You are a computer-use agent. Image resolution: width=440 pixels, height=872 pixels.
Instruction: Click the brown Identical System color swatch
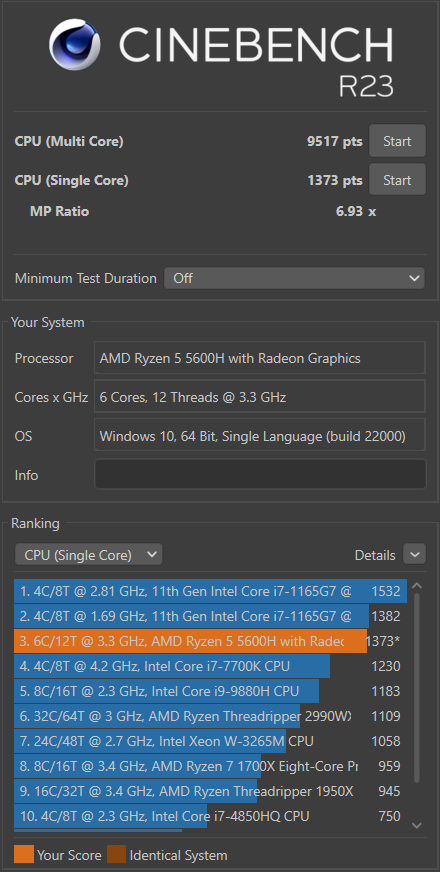coord(116,854)
